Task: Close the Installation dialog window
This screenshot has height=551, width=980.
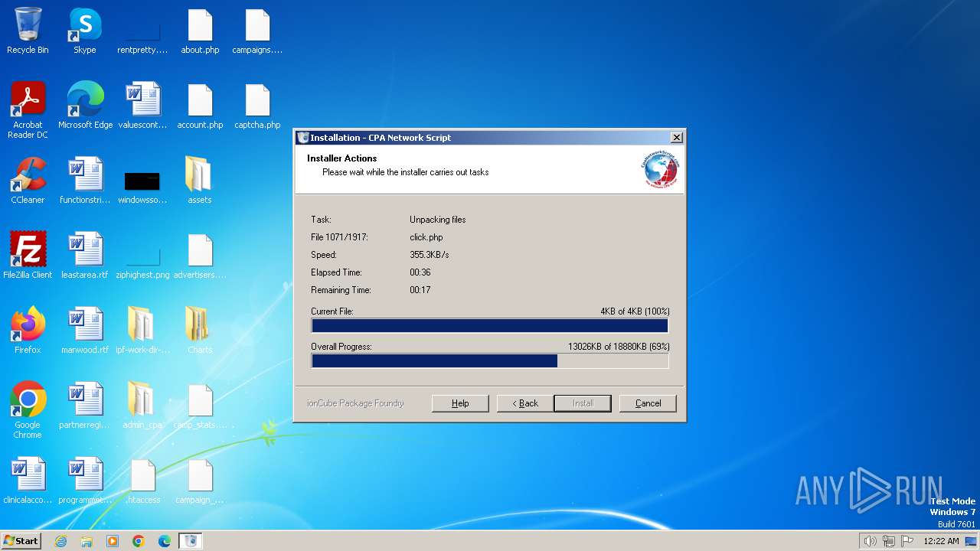Action: pyautogui.click(x=677, y=138)
